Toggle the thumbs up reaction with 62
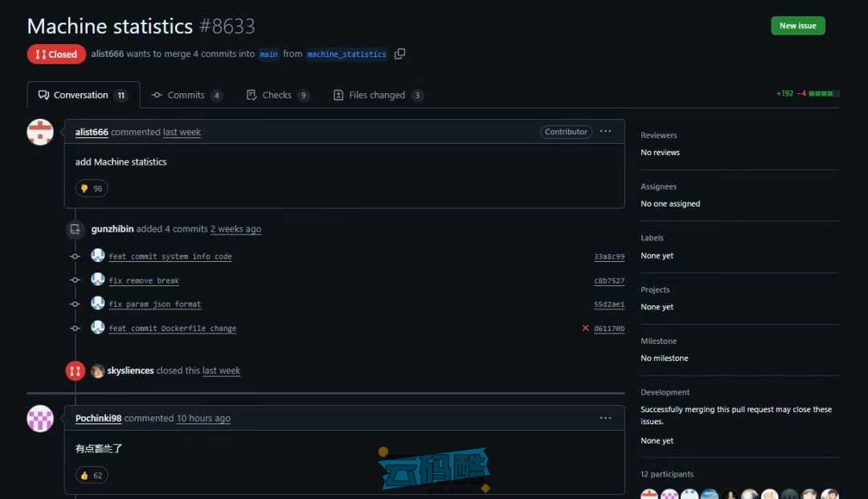This screenshot has height=499, width=868. click(92, 475)
